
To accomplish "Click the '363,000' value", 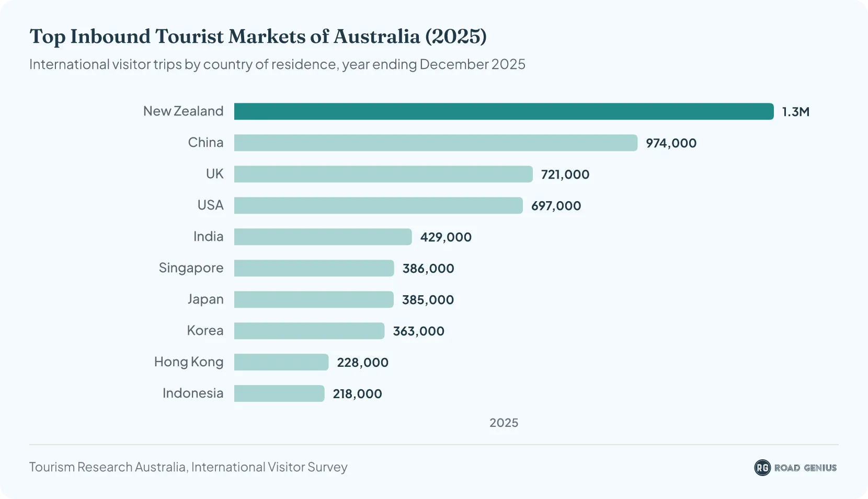I will tap(419, 331).
